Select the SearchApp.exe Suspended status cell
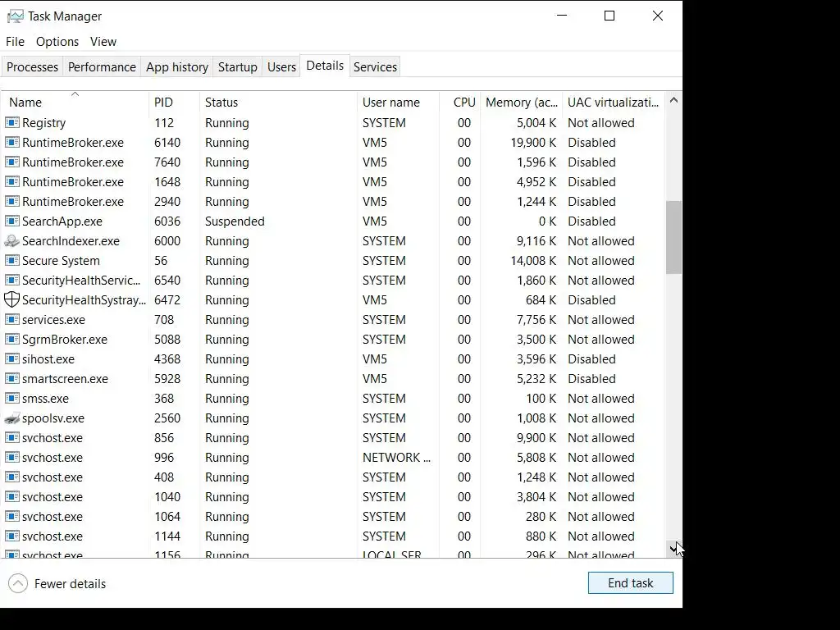This screenshot has width=840, height=630. 235,221
